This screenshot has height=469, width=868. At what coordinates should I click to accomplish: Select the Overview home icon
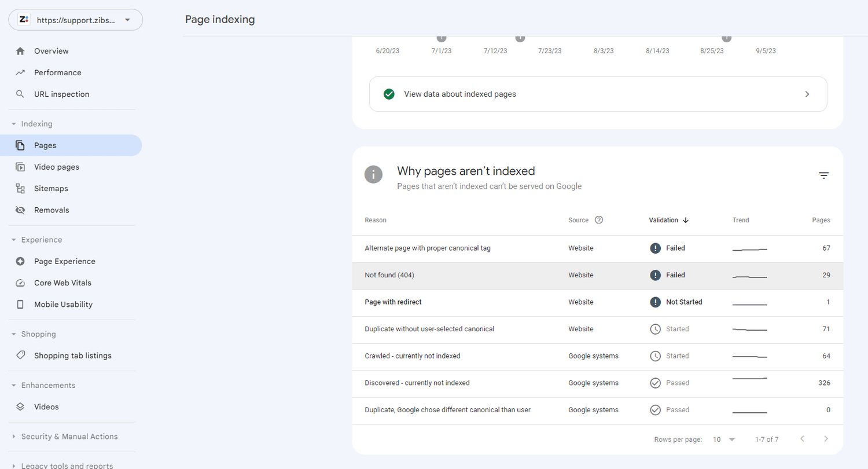coord(20,51)
